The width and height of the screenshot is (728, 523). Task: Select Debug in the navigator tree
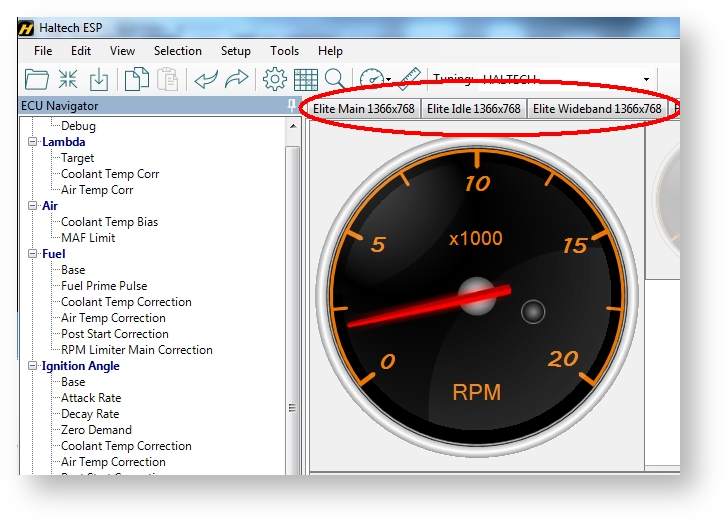[x=78, y=126]
